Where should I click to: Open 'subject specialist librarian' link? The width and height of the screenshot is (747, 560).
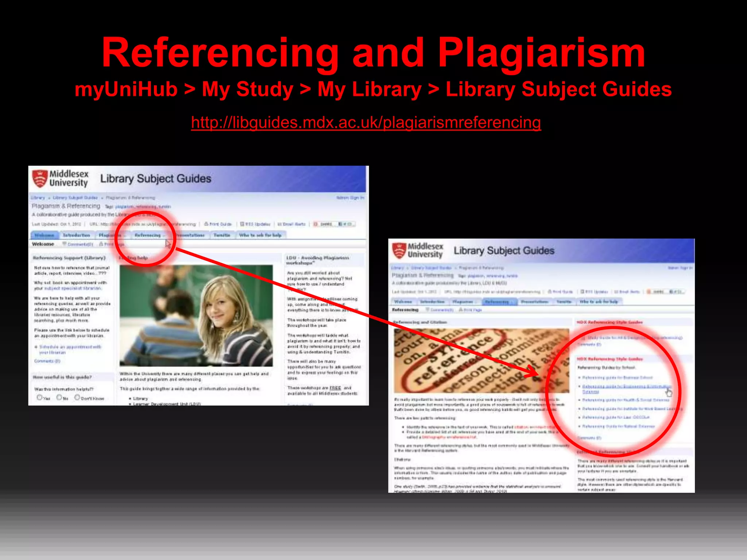[73, 288]
